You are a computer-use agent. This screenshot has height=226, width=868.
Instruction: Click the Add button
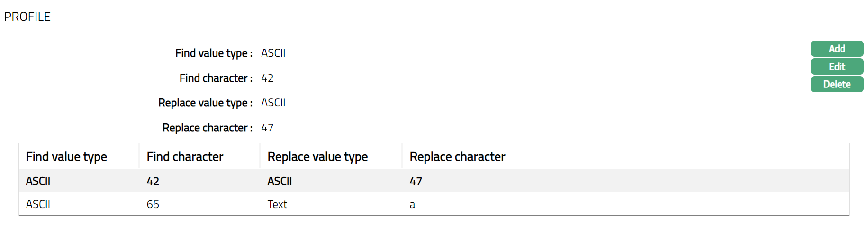coord(837,49)
